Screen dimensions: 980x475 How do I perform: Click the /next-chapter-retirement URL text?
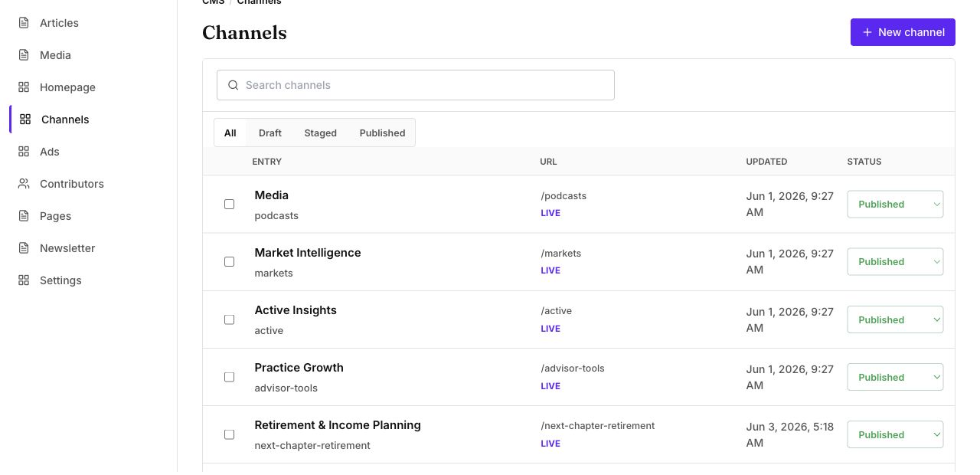598,426
